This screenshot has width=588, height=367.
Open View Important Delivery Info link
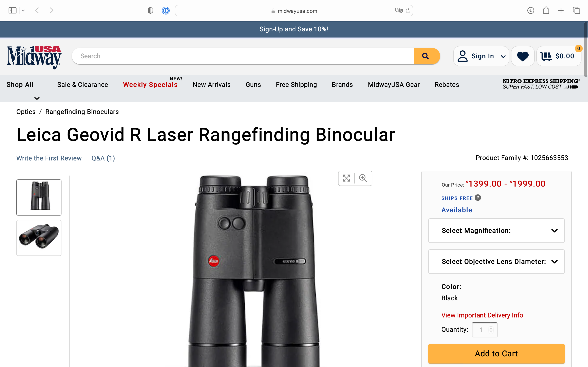click(x=482, y=315)
